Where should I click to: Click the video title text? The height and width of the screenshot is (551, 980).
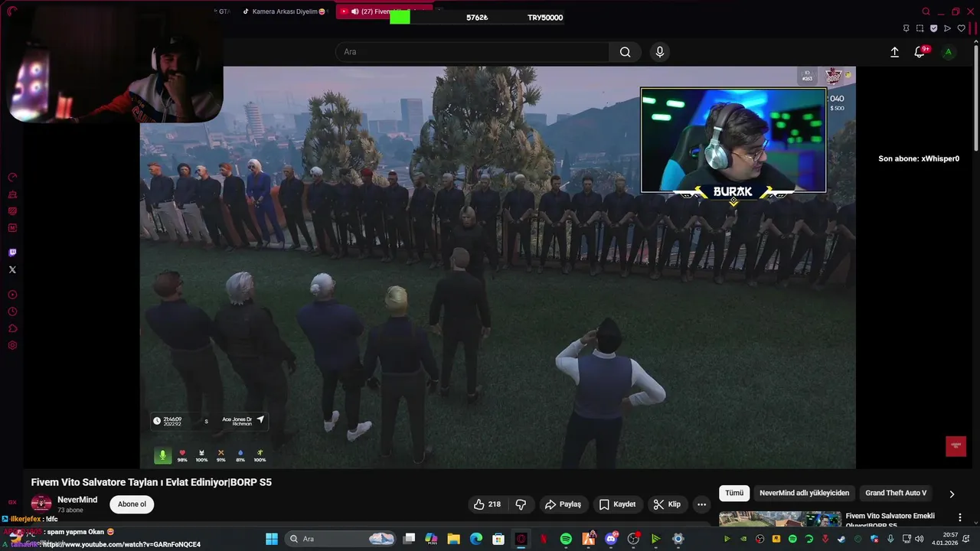click(x=152, y=482)
